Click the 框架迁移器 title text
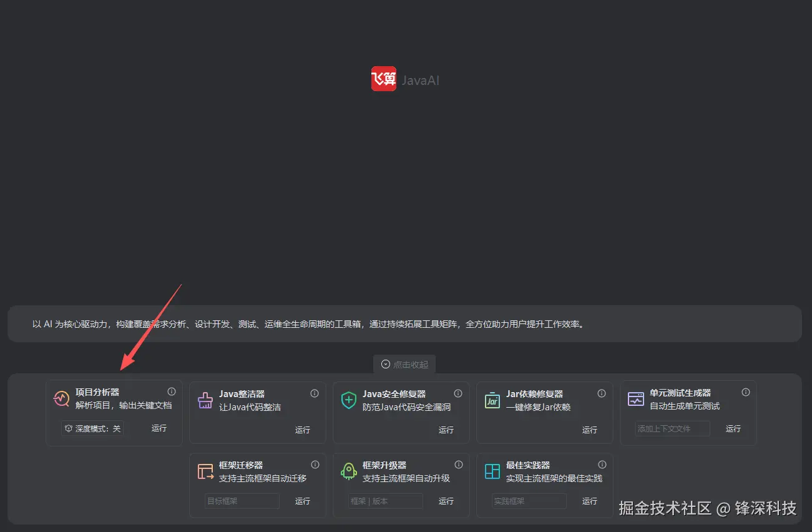 [241, 465]
